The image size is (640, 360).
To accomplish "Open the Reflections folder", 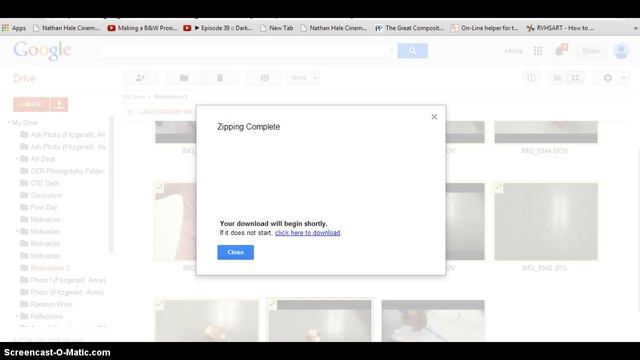I will [47, 316].
